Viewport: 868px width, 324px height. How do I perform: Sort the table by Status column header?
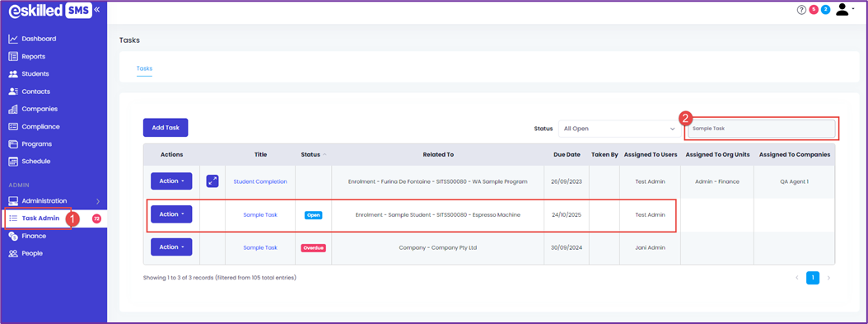(x=313, y=154)
